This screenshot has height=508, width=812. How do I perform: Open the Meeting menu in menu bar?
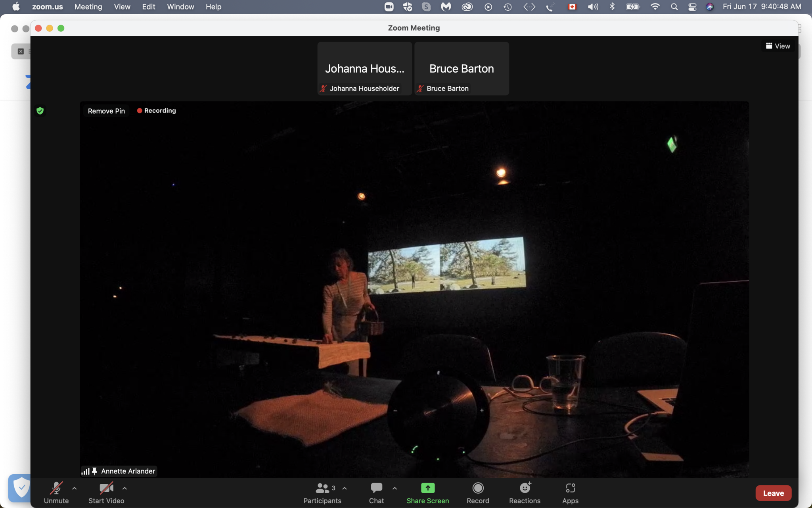click(88, 7)
